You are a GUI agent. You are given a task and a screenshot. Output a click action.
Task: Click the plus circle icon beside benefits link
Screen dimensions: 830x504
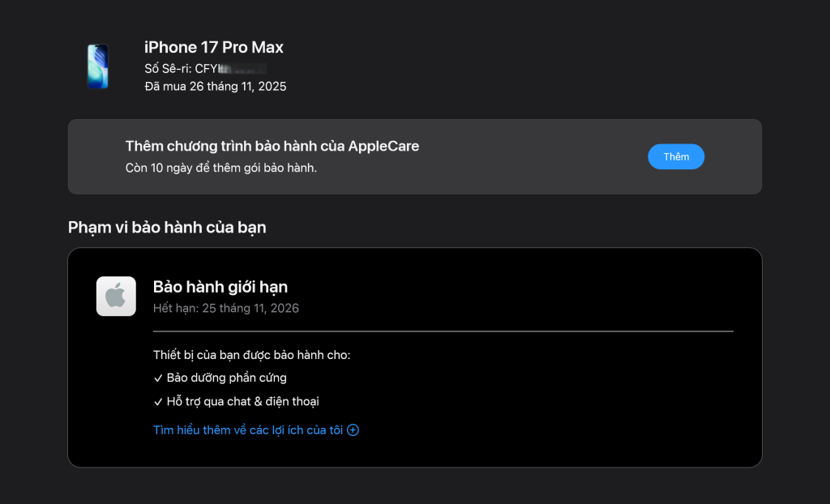(x=353, y=430)
